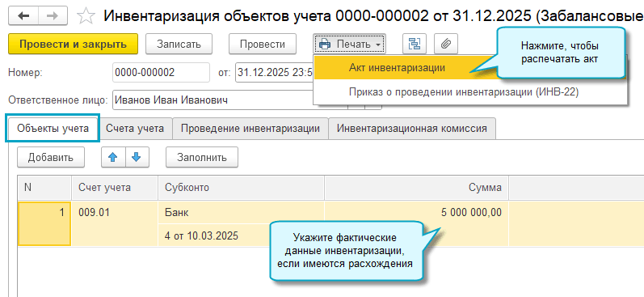Click the Добавить button
The height and width of the screenshot is (297, 644).
point(51,157)
